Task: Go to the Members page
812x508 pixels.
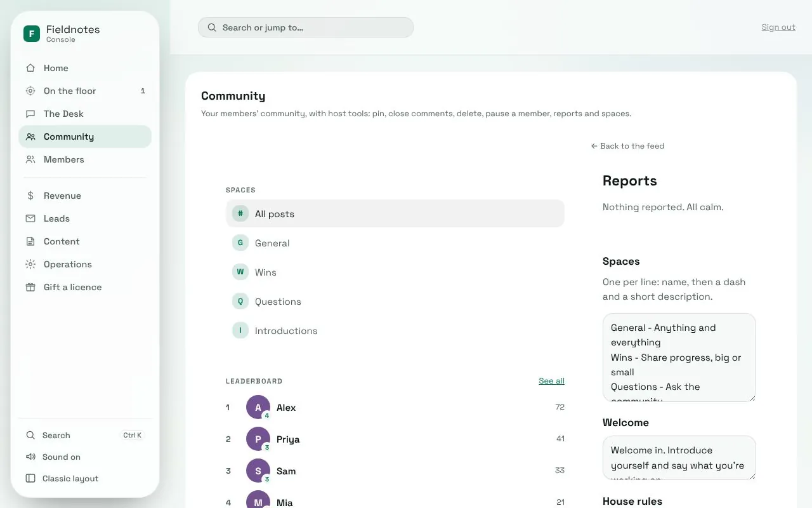Action: [85, 159]
